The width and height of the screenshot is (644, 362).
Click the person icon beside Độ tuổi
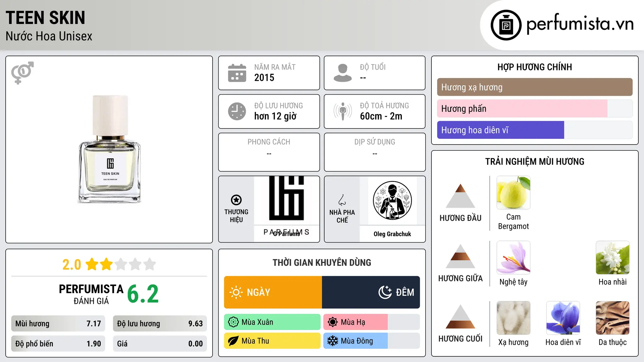343,73
